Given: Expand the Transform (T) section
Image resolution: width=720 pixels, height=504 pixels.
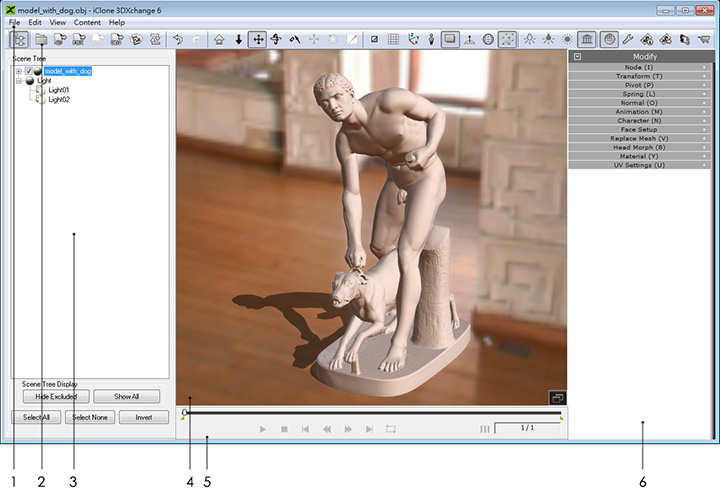Looking at the screenshot, I should [639, 76].
